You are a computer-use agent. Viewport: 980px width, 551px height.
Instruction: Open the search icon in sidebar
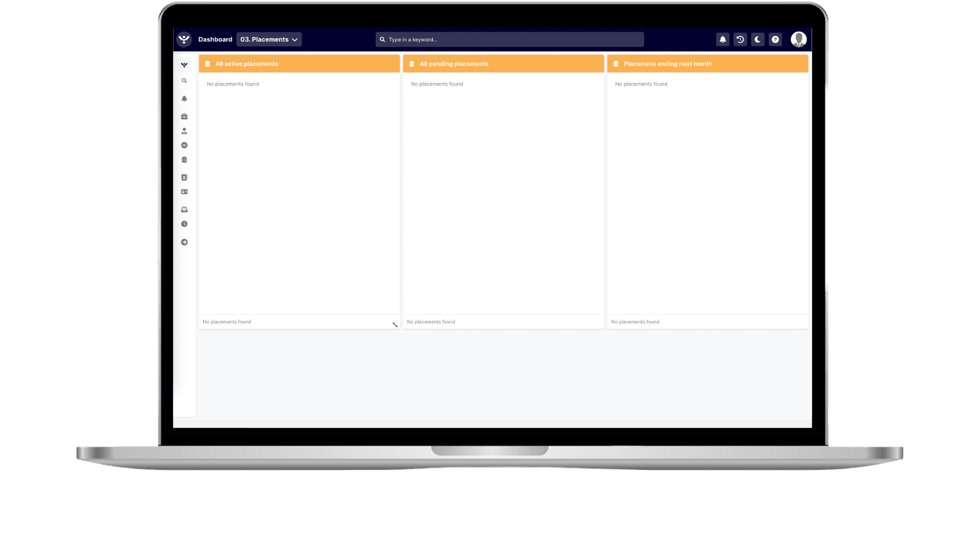pos(184,81)
